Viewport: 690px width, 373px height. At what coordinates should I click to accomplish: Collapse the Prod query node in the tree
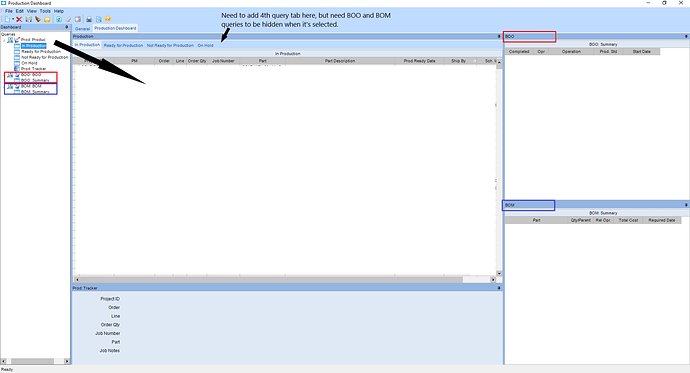tap(4, 40)
